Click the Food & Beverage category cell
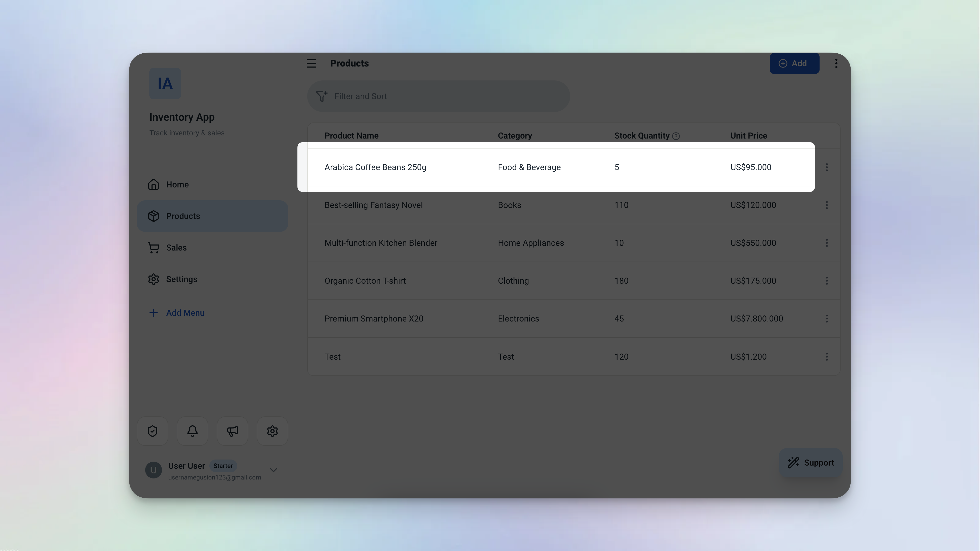This screenshot has width=980, height=551. tap(529, 167)
